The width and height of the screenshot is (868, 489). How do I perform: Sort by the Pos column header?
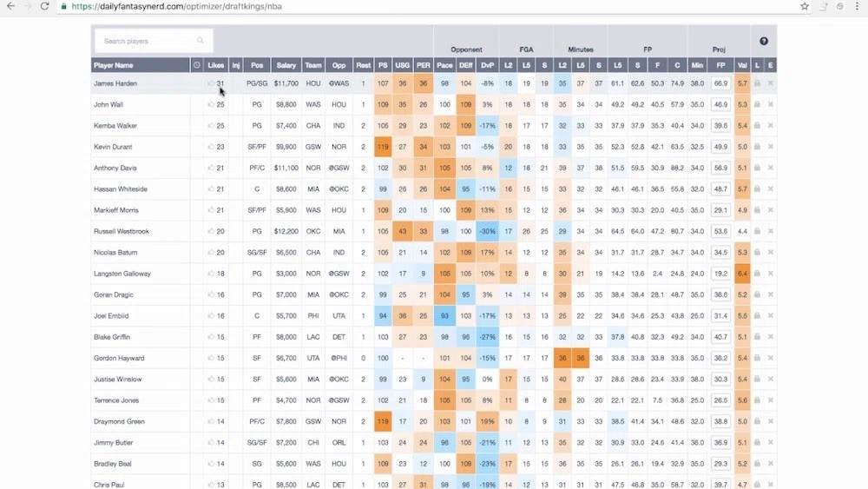(x=257, y=65)
